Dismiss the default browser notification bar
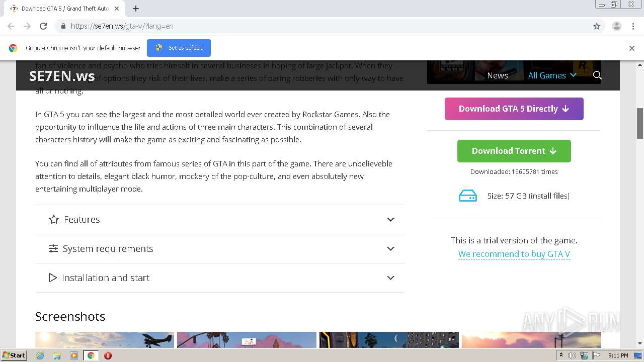This screenshot has width=644, height=362. point(632,48)
